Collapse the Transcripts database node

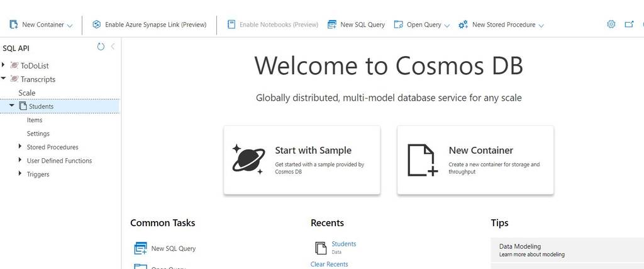coord(3,78)
